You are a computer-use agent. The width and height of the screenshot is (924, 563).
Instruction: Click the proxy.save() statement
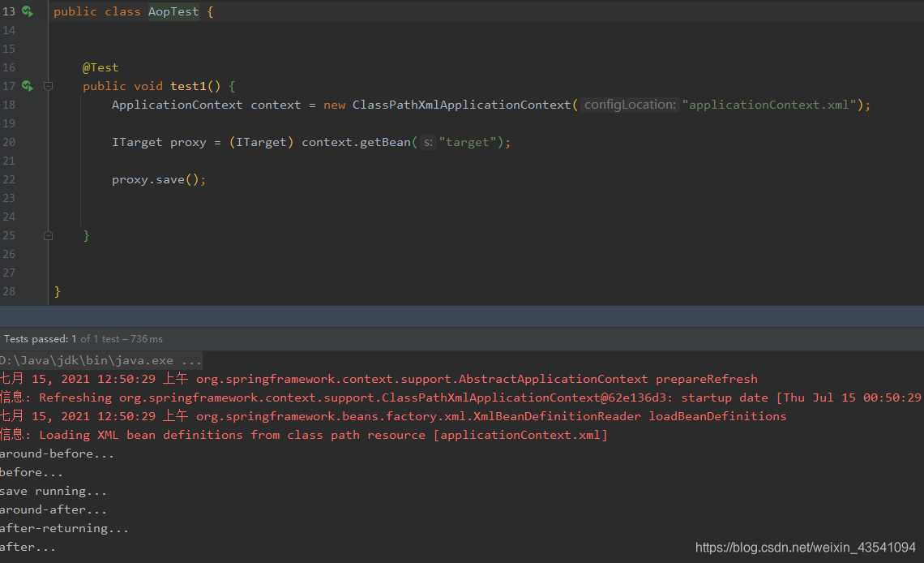(159, 179)
